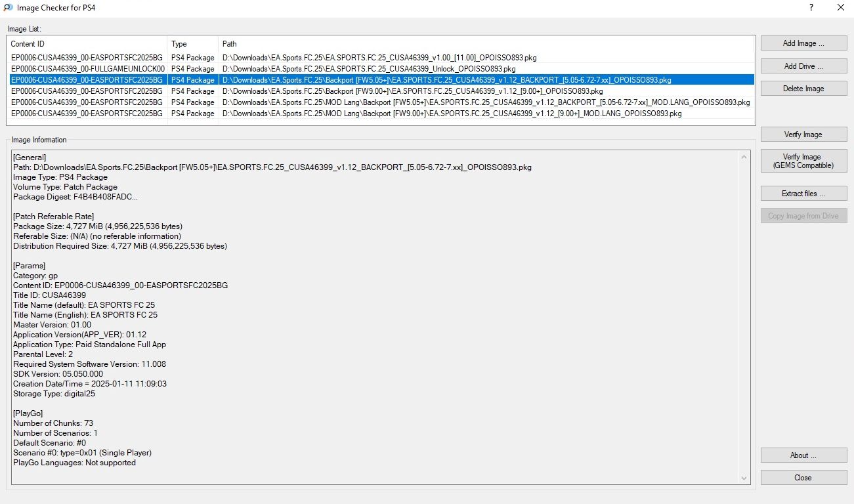Select the MOD Lang BACKPORT [5.05-6.72-7.xx] MOD.LANG row

[381, 102]
